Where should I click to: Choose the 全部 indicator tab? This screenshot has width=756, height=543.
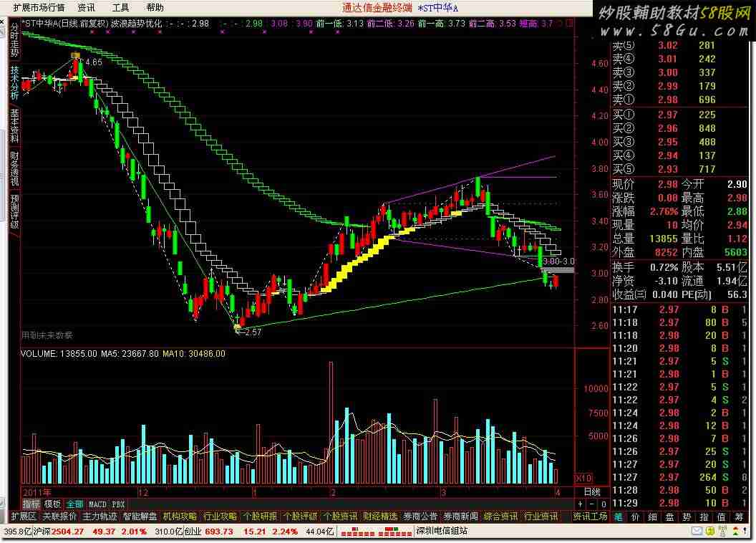pos(74,504)
